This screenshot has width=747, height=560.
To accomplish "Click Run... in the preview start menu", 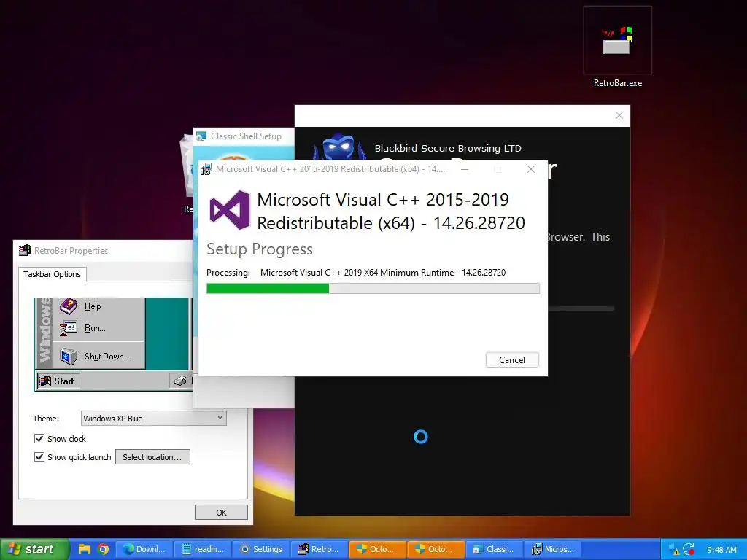I will pyautogui.click(x=95, y=328).
